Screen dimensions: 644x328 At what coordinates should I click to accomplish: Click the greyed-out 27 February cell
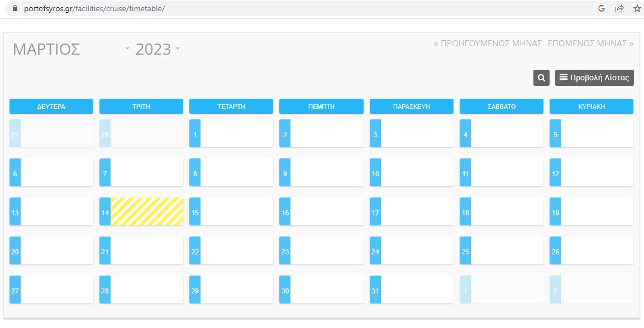tap(51, 133)
